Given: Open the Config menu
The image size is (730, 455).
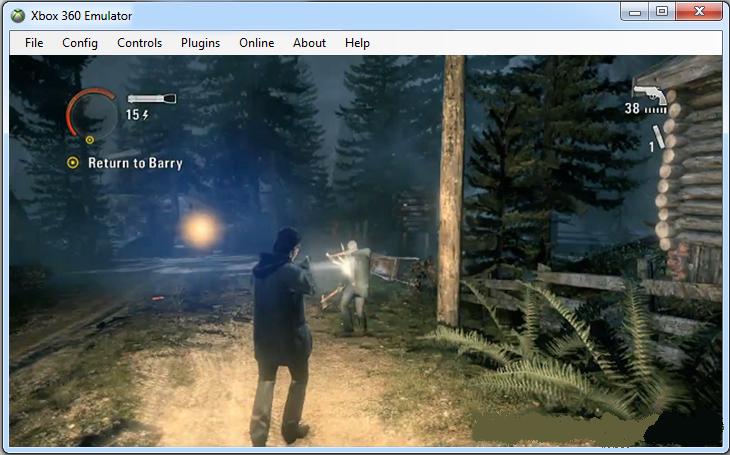Looking at the screenshot, I should coord(80,43).
